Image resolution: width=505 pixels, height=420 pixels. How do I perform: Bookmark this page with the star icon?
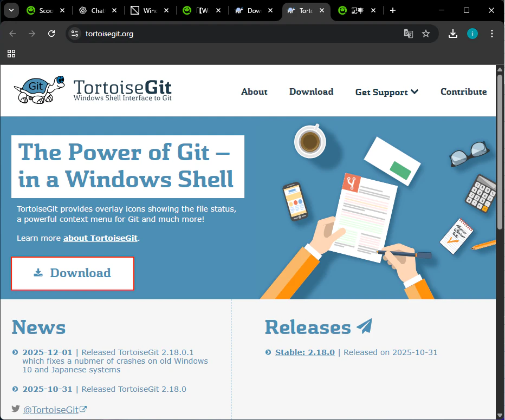pos(426,34)
